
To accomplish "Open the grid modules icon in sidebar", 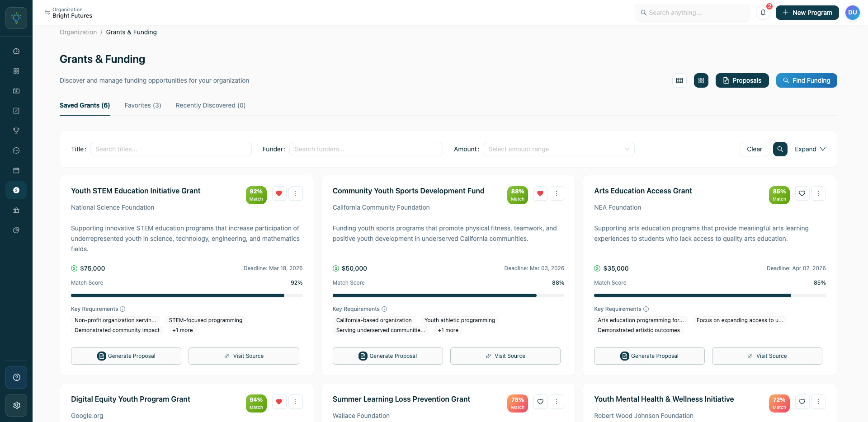I will [x=16, y=71].
